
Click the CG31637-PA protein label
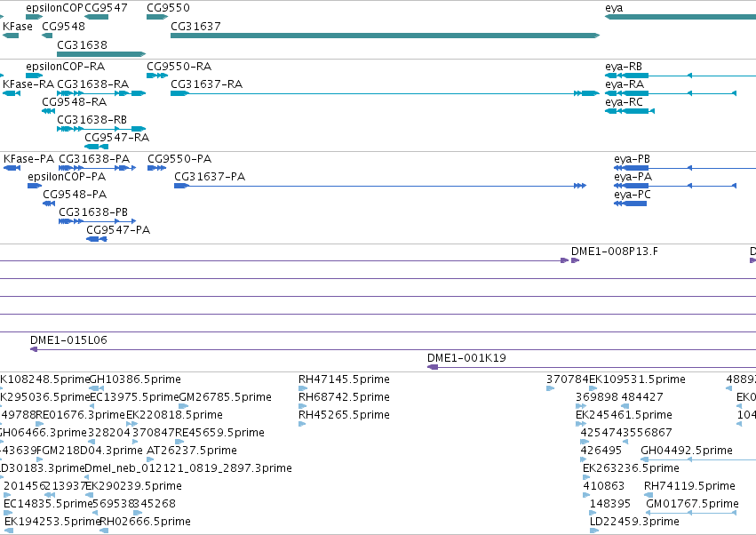click(x=210, y=177)
